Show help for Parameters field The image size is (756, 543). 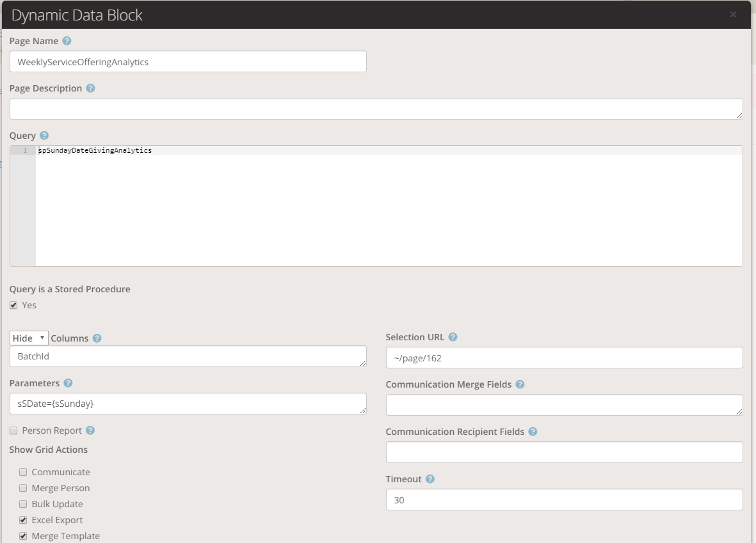pos(68,383)
